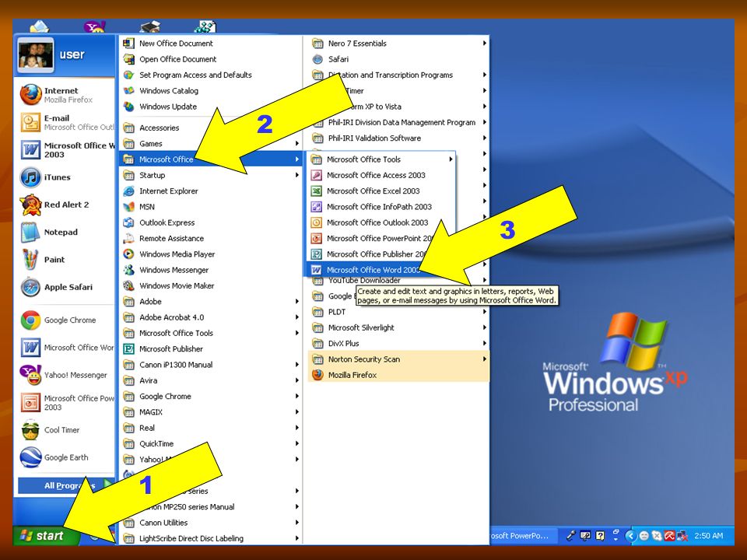Image resolution: width=747 pixels, height=560 pixels.
Task: Click the Safari icon in programs column
Action: click(317, 59)
